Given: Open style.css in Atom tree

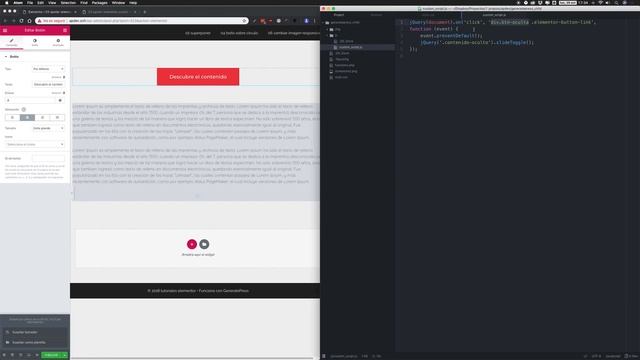Looking at the screenshot, I should (x=341, y=77).
